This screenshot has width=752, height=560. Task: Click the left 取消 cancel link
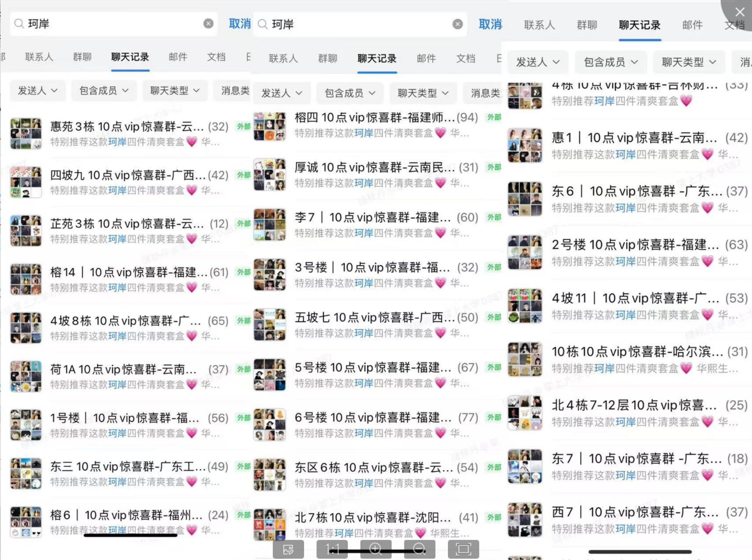tap(240, 24)
